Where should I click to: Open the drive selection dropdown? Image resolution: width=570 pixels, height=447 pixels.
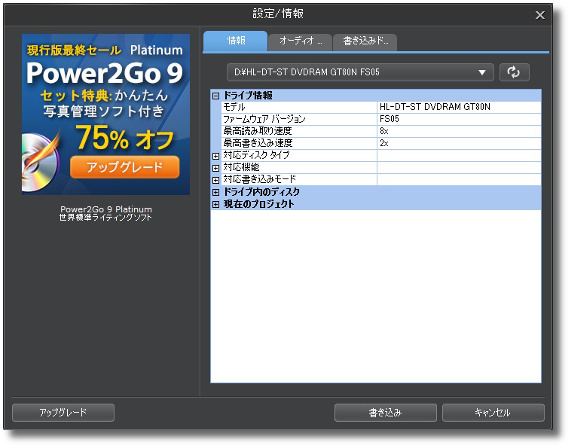pyautogui.click(x=360, y=72)
